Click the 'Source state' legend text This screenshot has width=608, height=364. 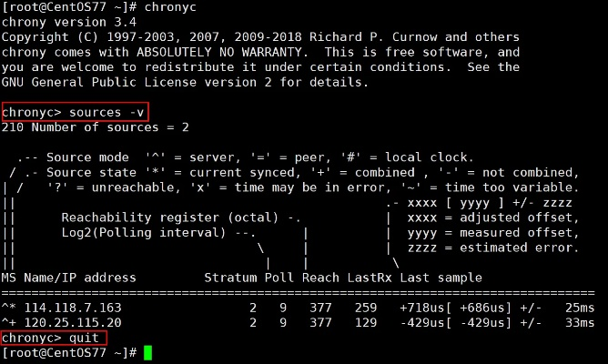[92, 173]
